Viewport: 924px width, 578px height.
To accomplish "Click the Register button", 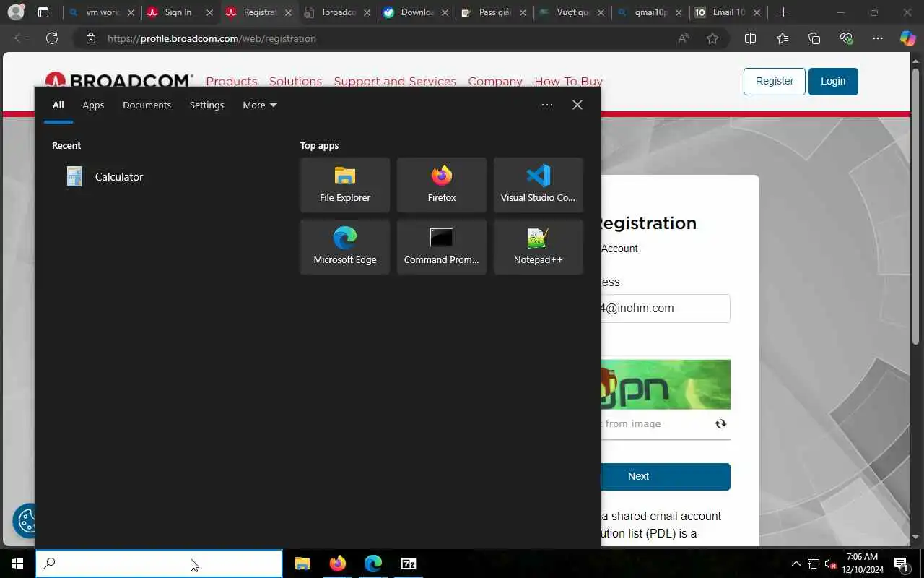I will (x=775, y=81).
